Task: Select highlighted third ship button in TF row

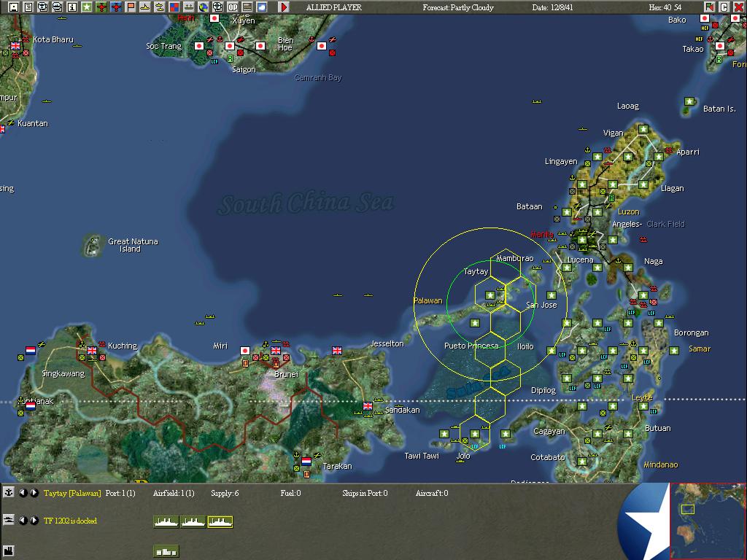Action: click(x=220, y=522)
